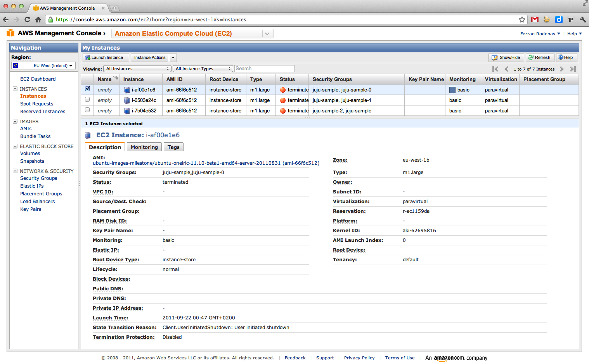Click Launch Instance button
Screen dimensions: 589x364
[106, 57]
